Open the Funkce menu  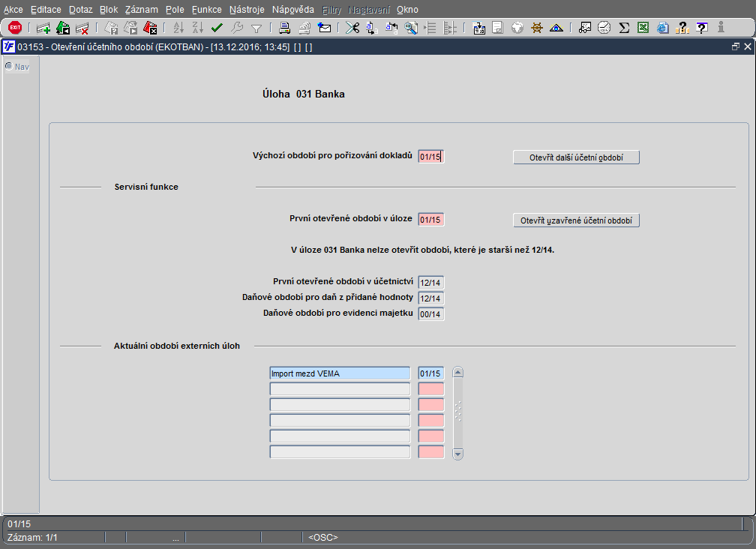click(x=207, y=10)
